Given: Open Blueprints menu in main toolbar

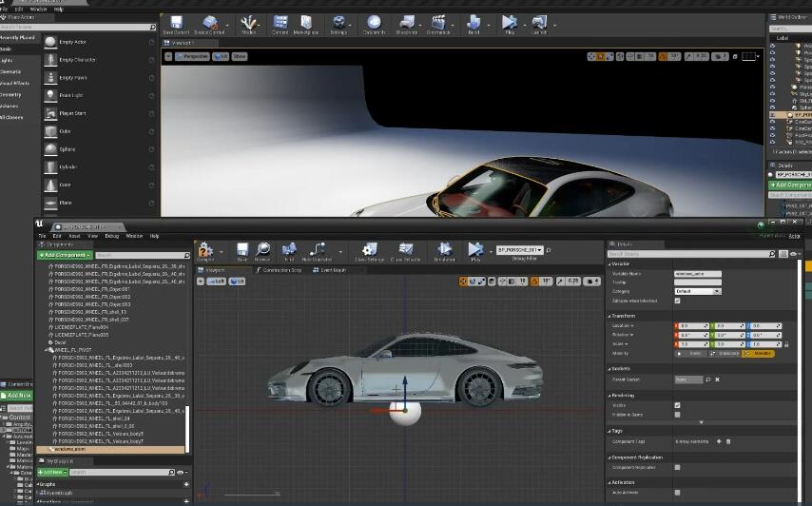Looking at the screenshot, I should [x=407, y=25].
